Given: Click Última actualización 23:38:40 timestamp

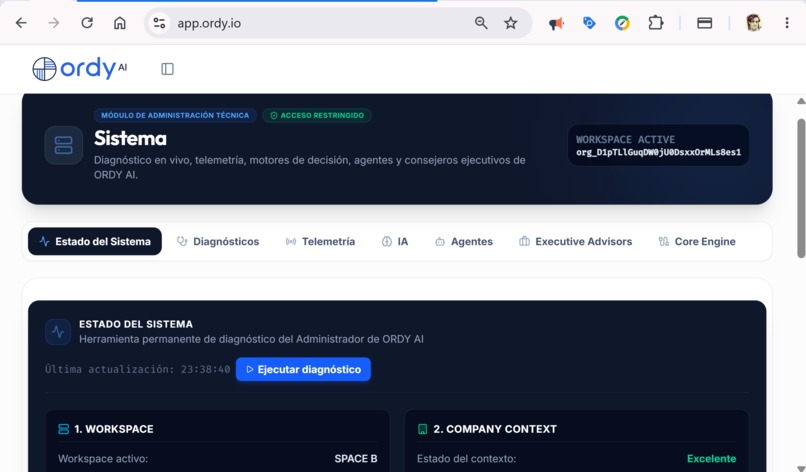Looking at the screenshot, I should point(137,369).
